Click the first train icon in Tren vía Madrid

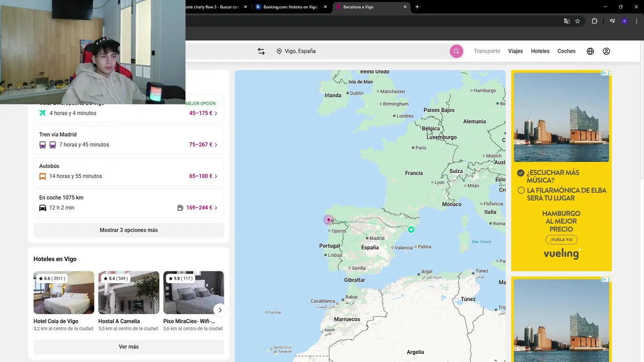pyautogui.click(x=43, y=145)
